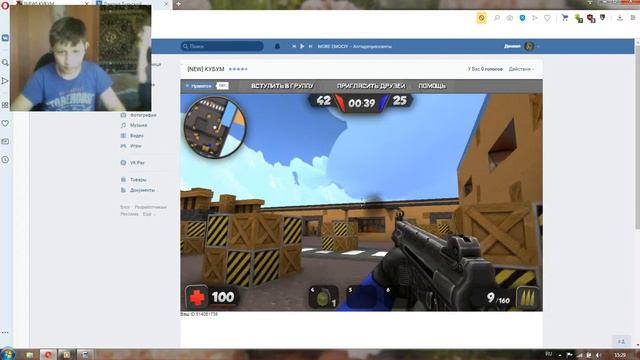Click the red cross health indicator

click(x=197, y=297)
